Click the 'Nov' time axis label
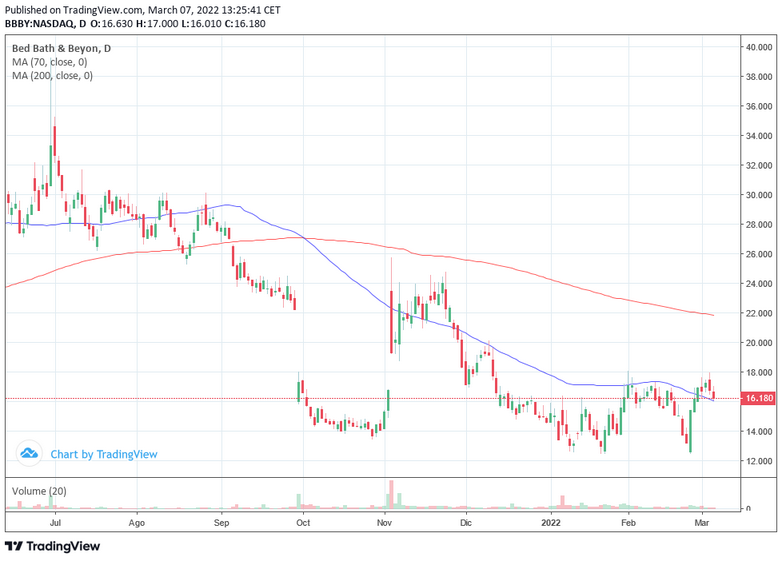Image resolution: width=781 pixels, height=561 pixels. [384, 523]
